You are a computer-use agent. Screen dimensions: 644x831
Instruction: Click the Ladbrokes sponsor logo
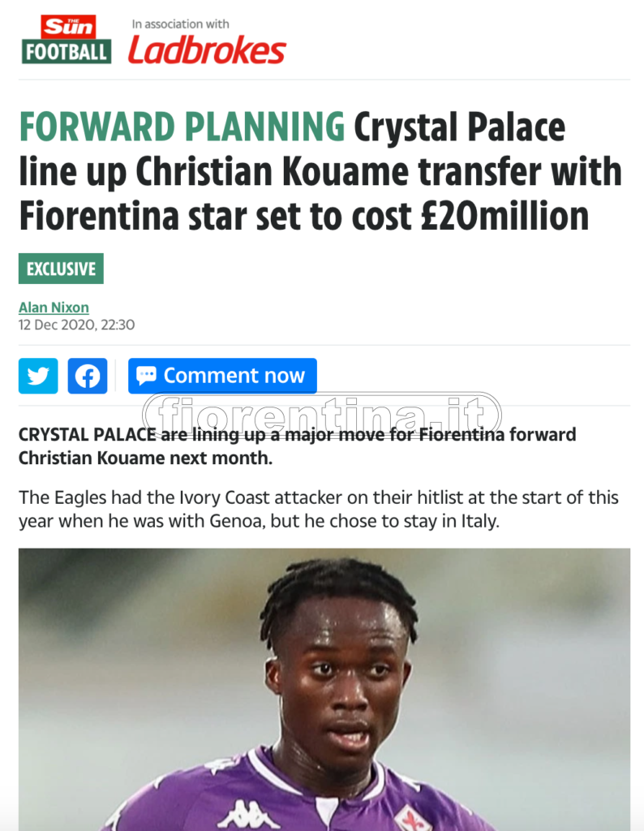(x=207, y=51)
